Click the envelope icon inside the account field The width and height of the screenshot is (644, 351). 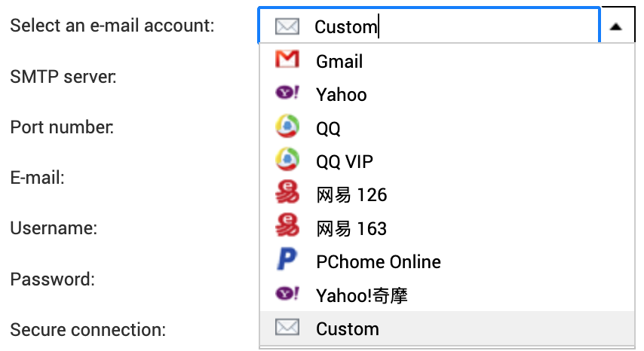point(287,27)
